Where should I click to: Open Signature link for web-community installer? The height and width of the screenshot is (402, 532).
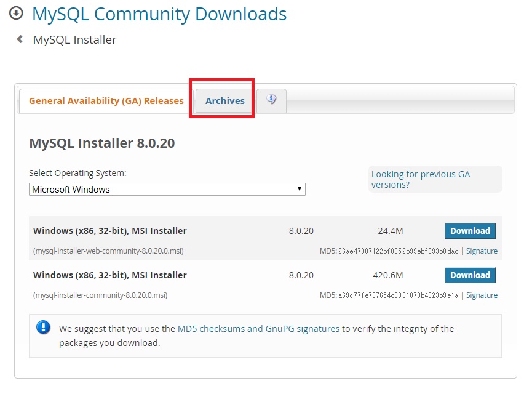click(x=482, y=251)
